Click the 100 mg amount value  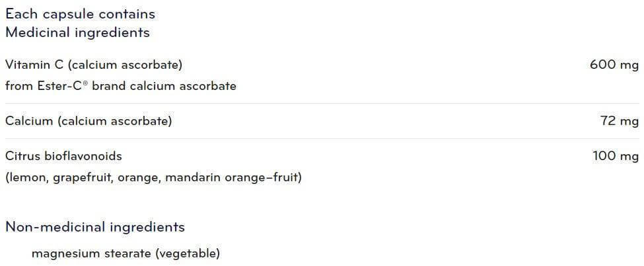coord(616,156)
